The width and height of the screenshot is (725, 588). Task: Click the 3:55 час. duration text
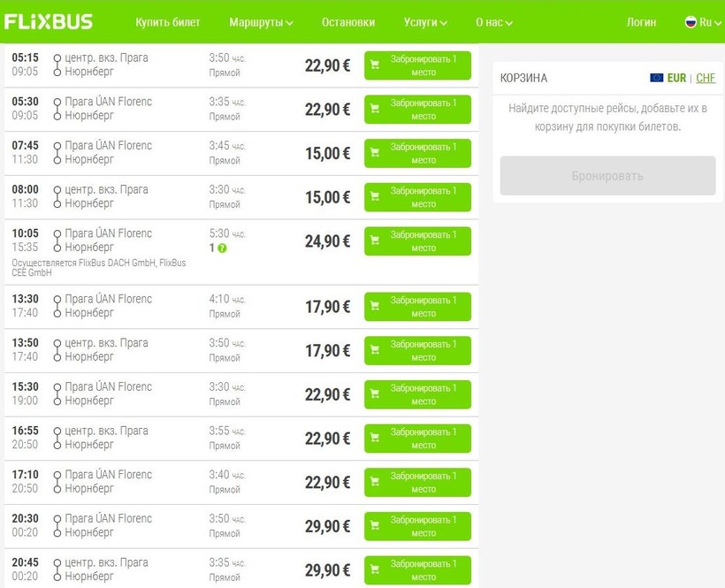pos(227,431)
